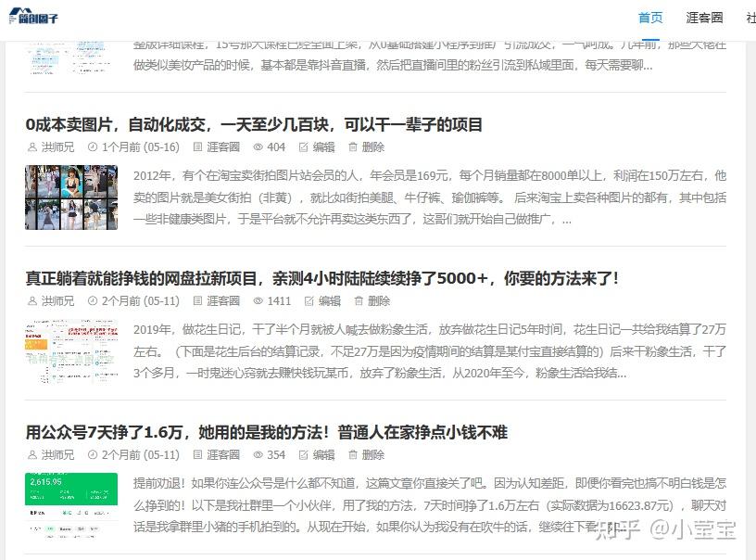Click excerpt starting 2019年，做花生日记

click(x=430, y=351)
